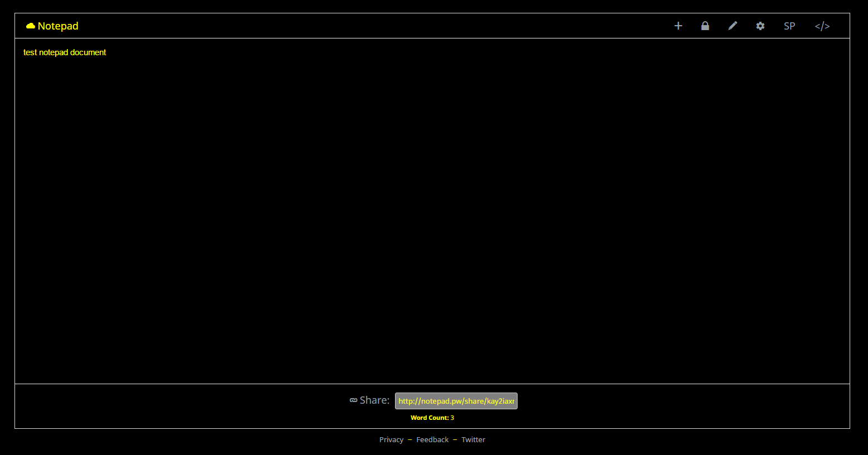Viewport: 868px width, 455px height.
Task: Select the share URL text field
Action: [x=456, y=400]
